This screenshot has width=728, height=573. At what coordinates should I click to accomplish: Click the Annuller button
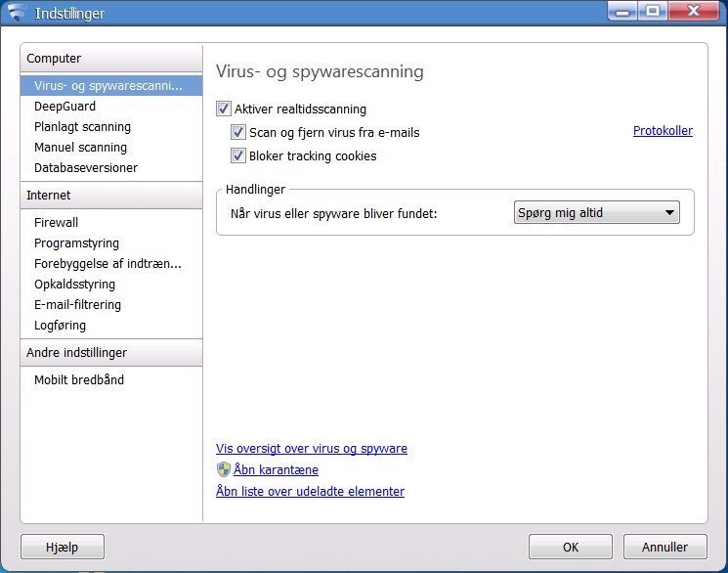tap(664, 547)
